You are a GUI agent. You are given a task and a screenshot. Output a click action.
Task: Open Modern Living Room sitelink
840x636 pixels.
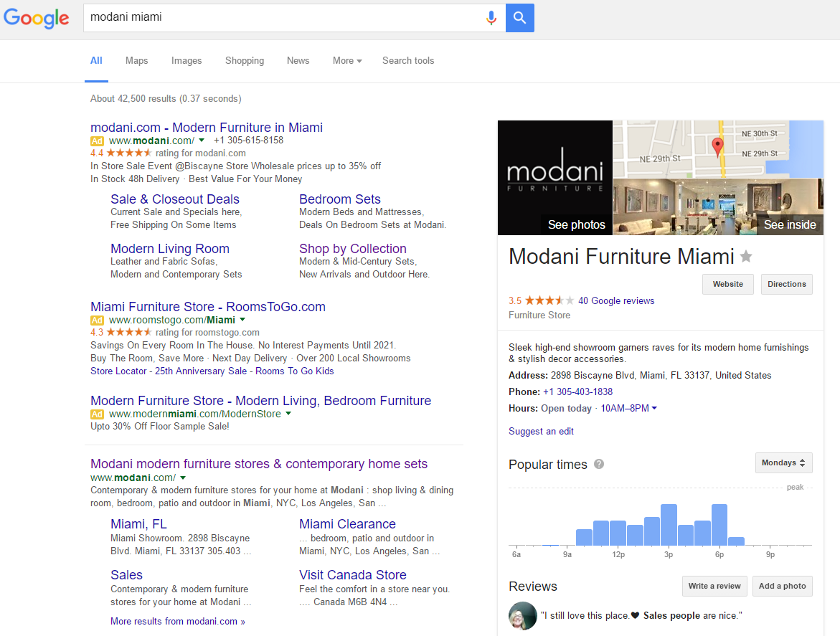(x=170, y=249)
